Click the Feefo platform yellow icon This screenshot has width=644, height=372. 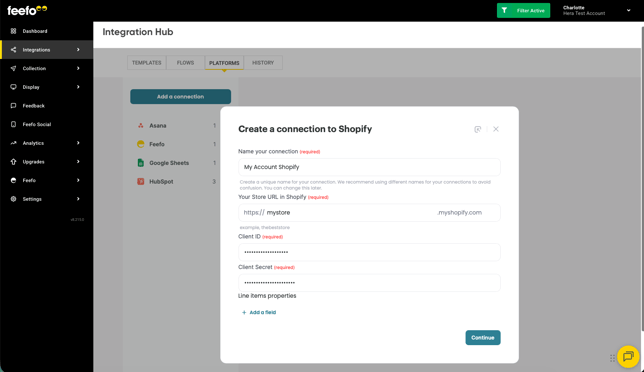click(140, 144)
